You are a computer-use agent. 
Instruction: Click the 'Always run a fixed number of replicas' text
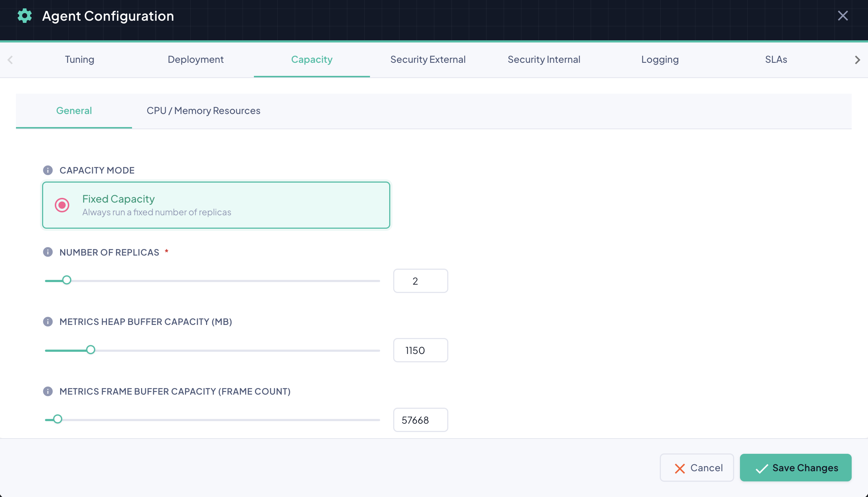pyautogui.click(x=157, y=212)
